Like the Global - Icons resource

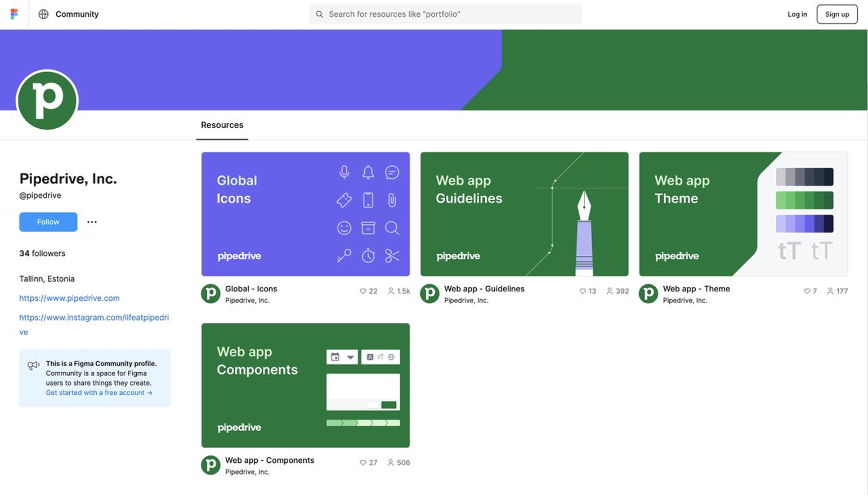363,291
